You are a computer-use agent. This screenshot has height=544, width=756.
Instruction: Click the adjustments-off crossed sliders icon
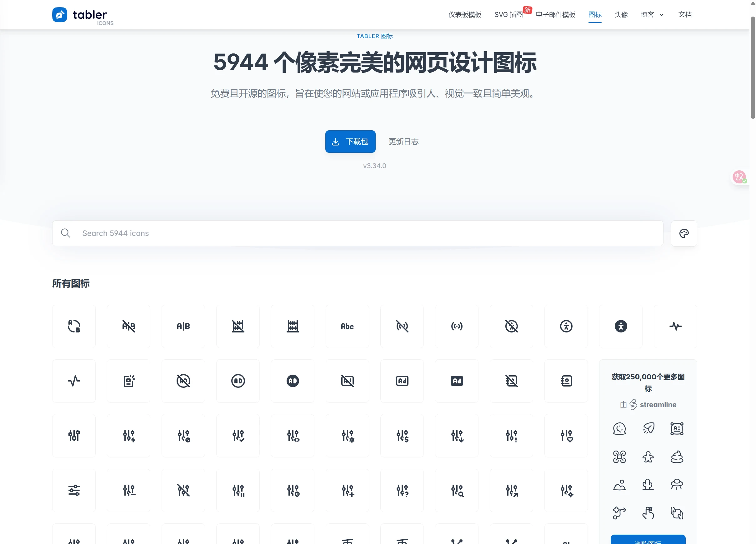tap(183, 490)
